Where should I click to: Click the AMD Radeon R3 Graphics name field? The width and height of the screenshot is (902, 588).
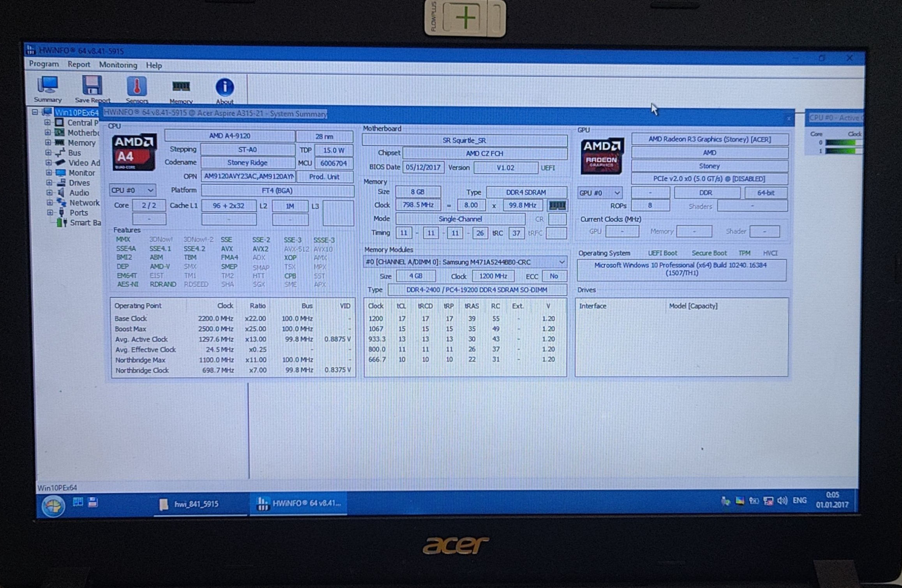[x=710, y=139]
